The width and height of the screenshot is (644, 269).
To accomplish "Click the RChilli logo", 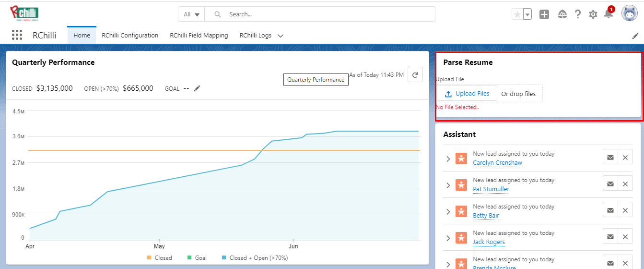I will [x=24, y=14].
